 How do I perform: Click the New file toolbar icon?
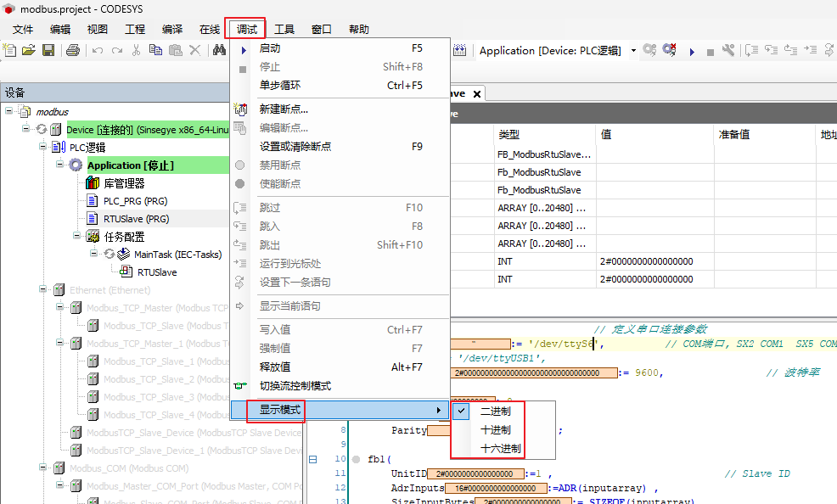(10, 51)
